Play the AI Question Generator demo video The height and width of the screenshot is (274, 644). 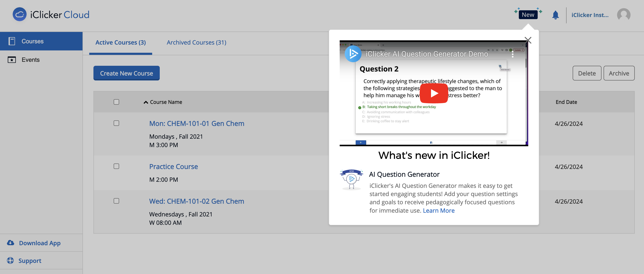tap(434, 93)
